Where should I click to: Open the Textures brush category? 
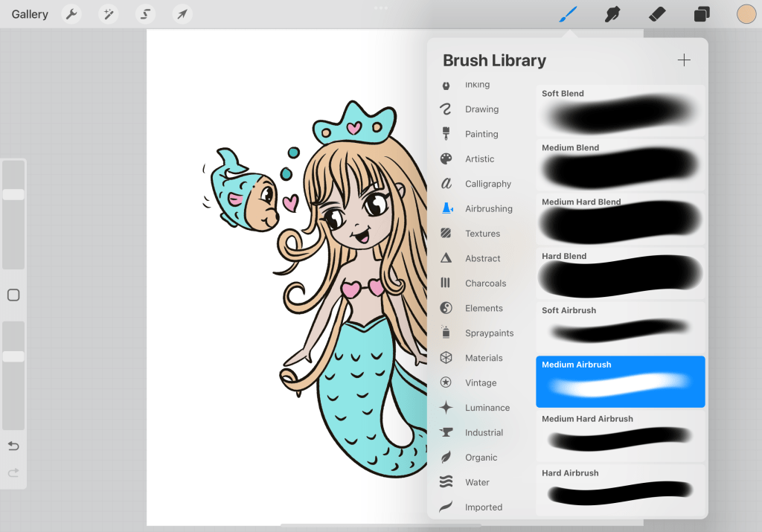coord(482,234)
